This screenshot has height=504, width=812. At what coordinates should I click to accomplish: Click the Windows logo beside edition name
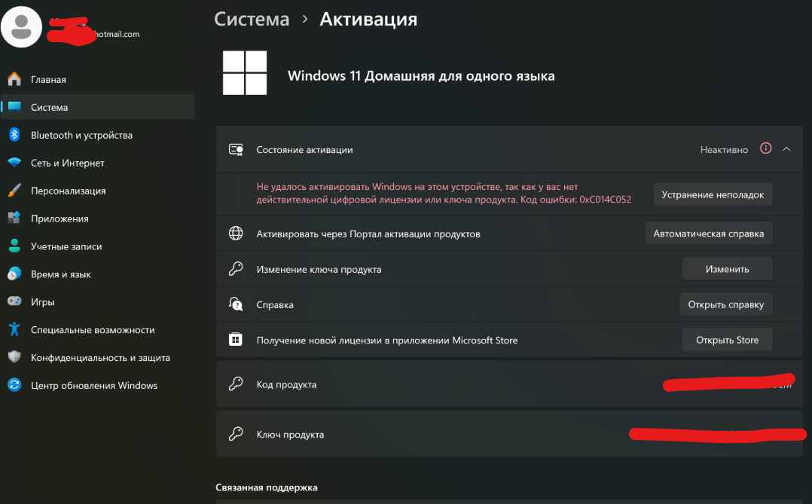(245, 72)
